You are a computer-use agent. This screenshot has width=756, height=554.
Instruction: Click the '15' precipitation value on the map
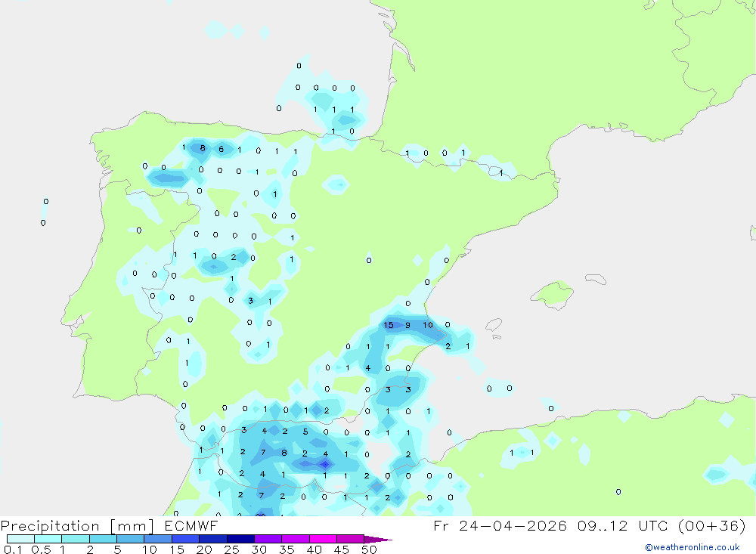click(x=388, y=325)
